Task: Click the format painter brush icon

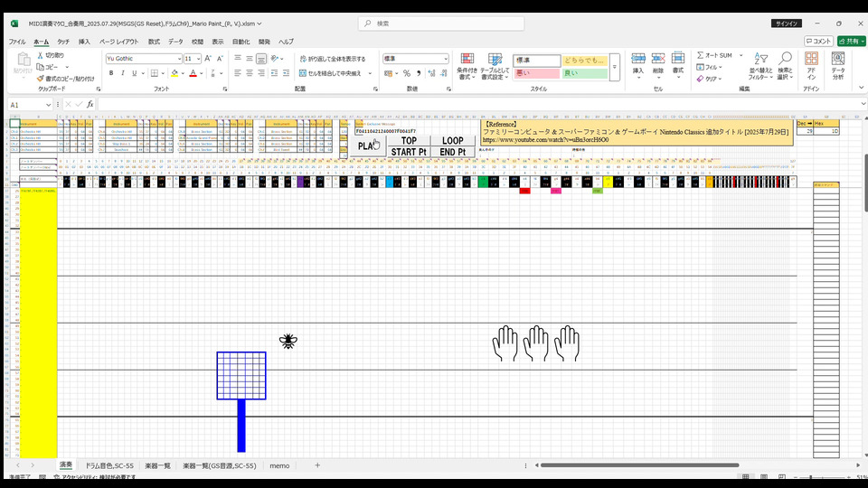Action: (42, 79)
